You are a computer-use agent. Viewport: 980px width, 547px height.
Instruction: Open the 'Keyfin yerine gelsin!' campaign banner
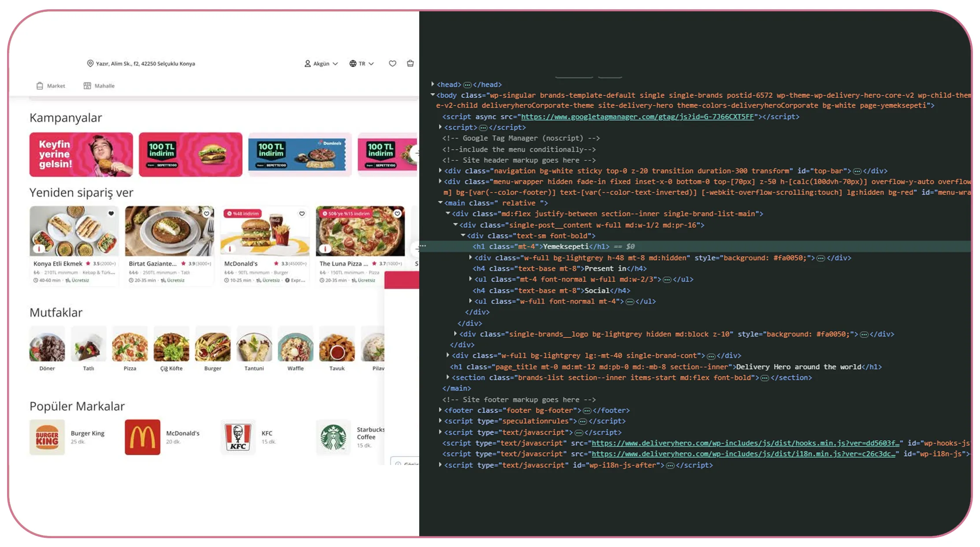[81, 154]
